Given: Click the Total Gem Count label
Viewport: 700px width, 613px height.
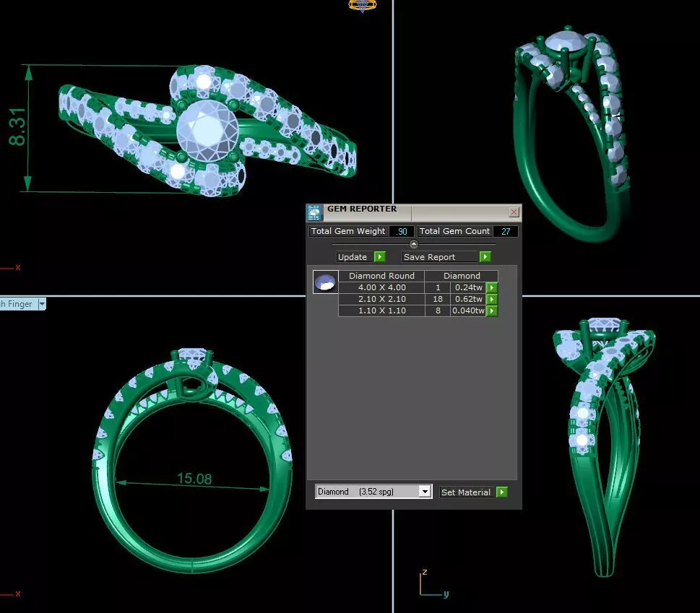Looking at the screenshot, I should point(454,232).
